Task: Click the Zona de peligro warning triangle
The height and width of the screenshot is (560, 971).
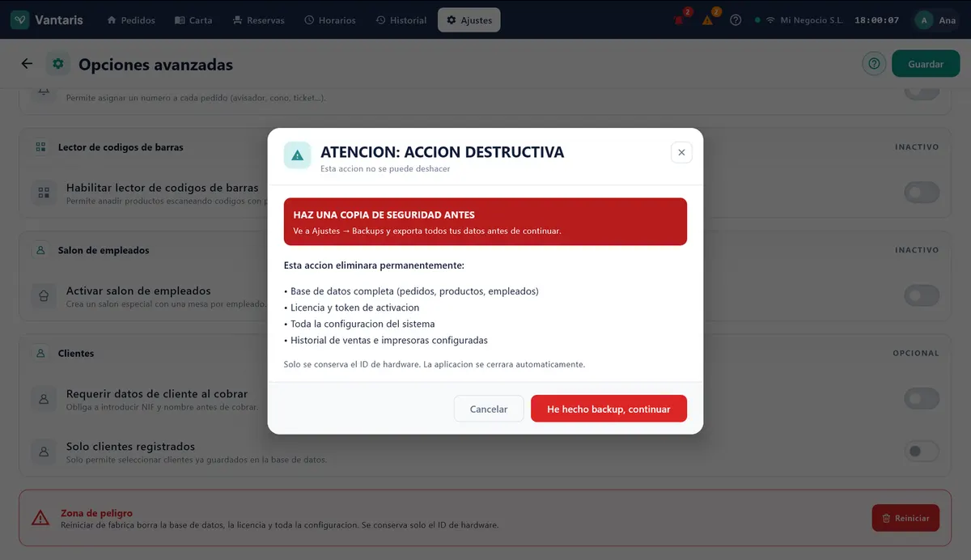Action: pos(40,518)
